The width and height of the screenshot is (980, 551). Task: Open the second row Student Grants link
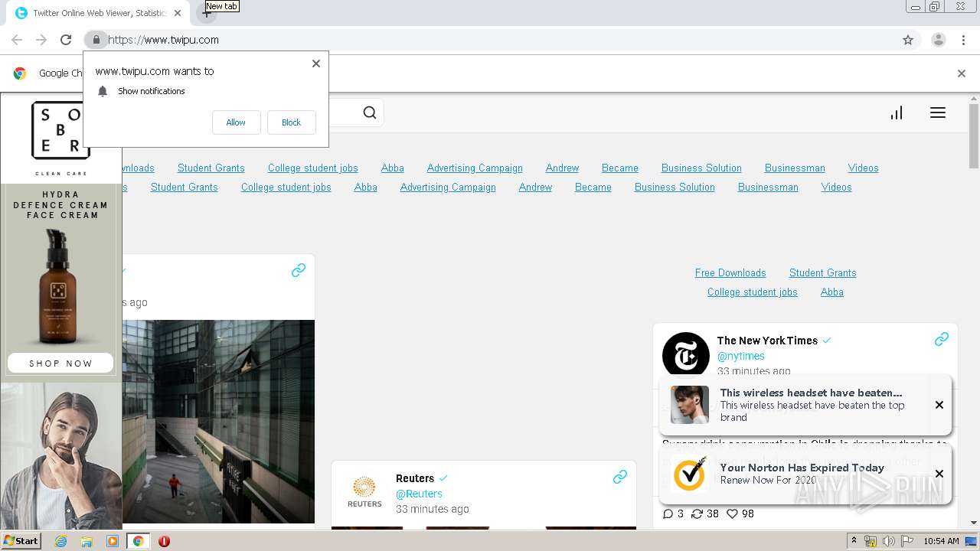click(185, 187)
